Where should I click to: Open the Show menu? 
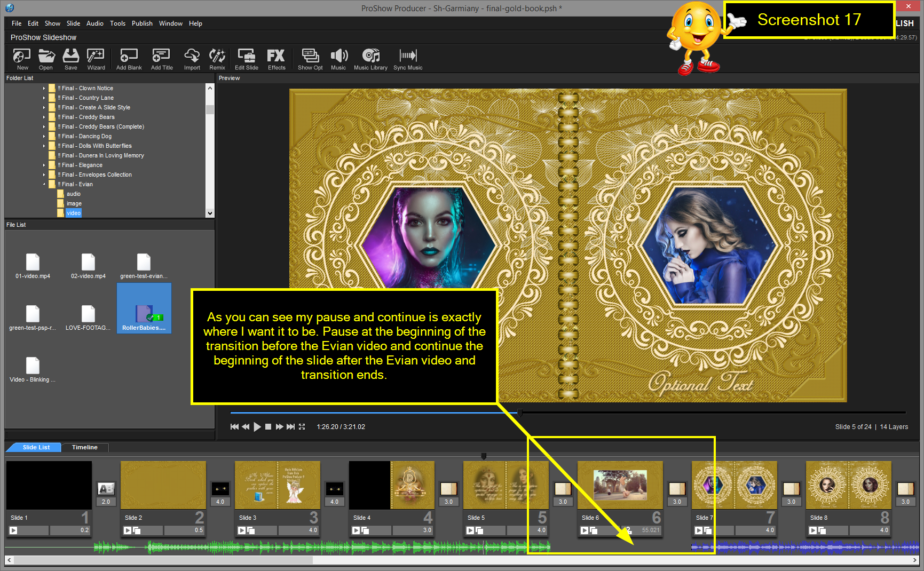(x=52, y=23)
